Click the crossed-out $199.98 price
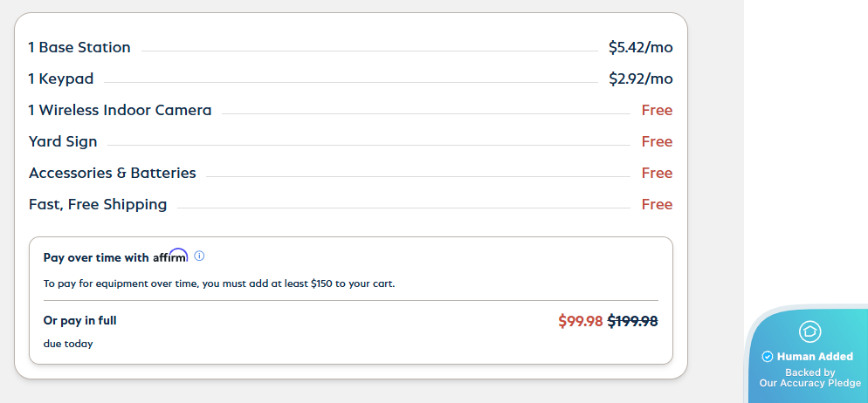The image size is (868, 403). (x=632, y=321)
